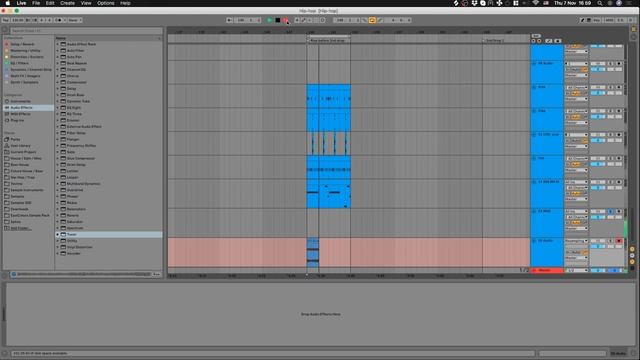Select the Audio Effects category

[21, 108]
